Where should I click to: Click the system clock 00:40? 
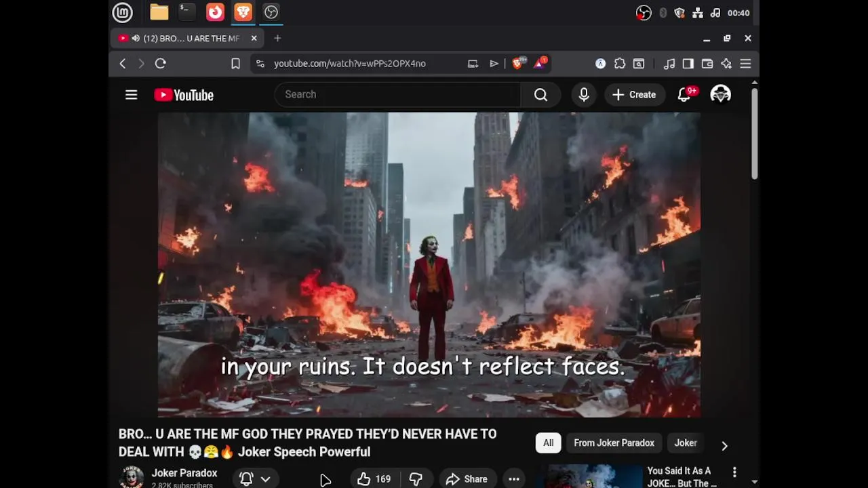738,13
